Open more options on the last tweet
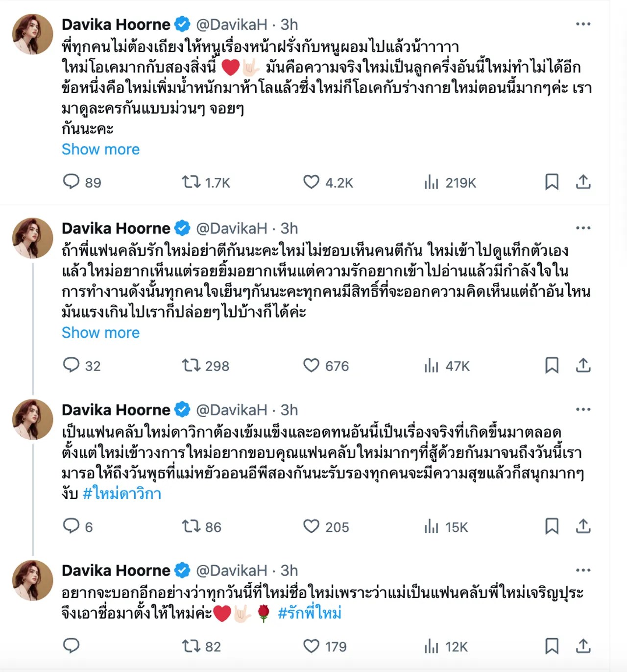The height and width of the screenshot is (672, 627). coord(583,570)
